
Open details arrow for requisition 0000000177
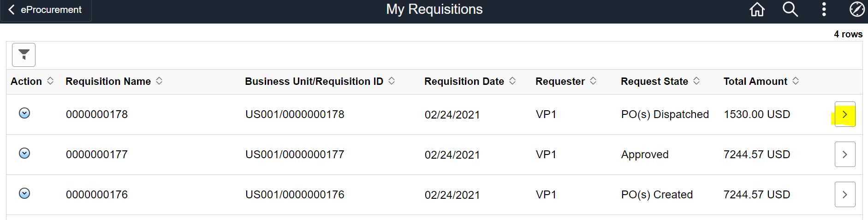[844, 155]
